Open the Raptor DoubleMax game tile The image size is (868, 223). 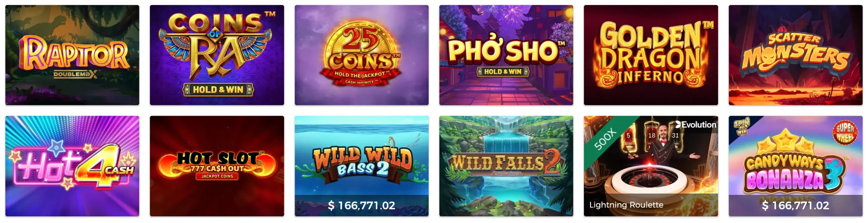coord(72,55)
